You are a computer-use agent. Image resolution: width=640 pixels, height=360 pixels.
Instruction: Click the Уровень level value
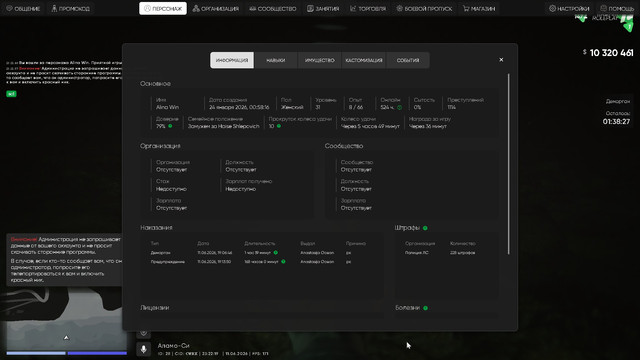click(318, 107)
